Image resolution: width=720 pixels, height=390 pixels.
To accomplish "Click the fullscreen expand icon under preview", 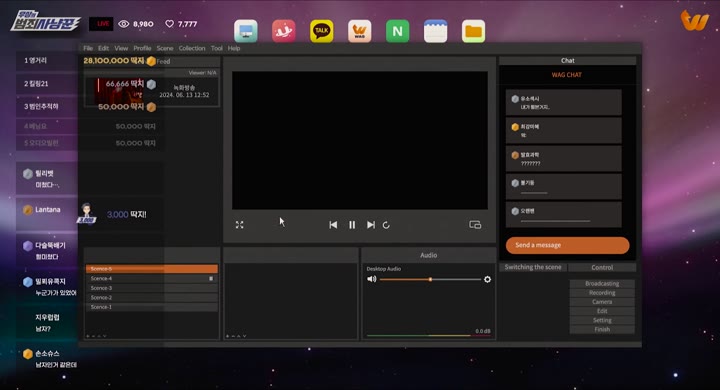I will tap(240, 225).
